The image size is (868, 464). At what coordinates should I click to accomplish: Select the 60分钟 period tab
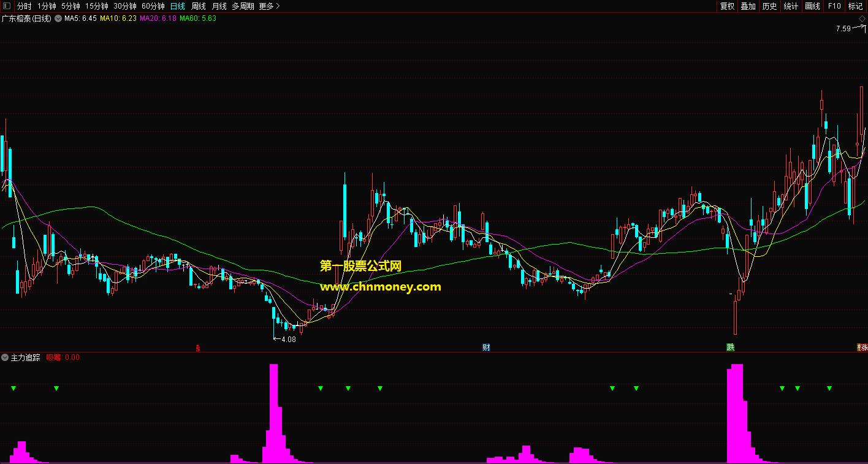[153, 6]
